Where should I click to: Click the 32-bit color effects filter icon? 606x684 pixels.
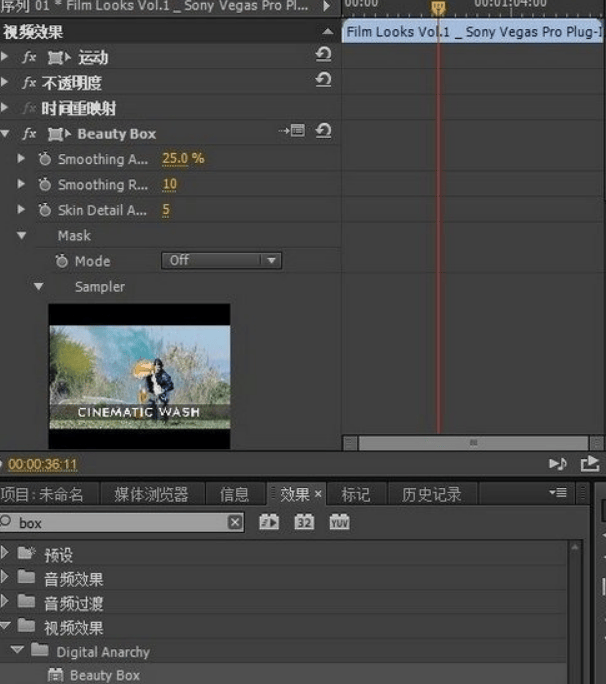304,522
